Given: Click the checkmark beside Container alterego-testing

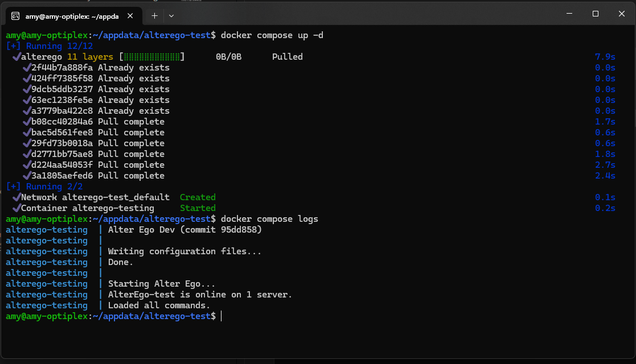Looking at the screenshot, I should pyautogui.click(x=16, y=208).
